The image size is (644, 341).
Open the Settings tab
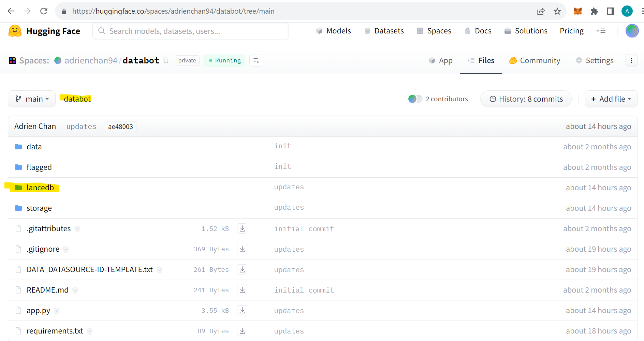(x=595, y=61)
